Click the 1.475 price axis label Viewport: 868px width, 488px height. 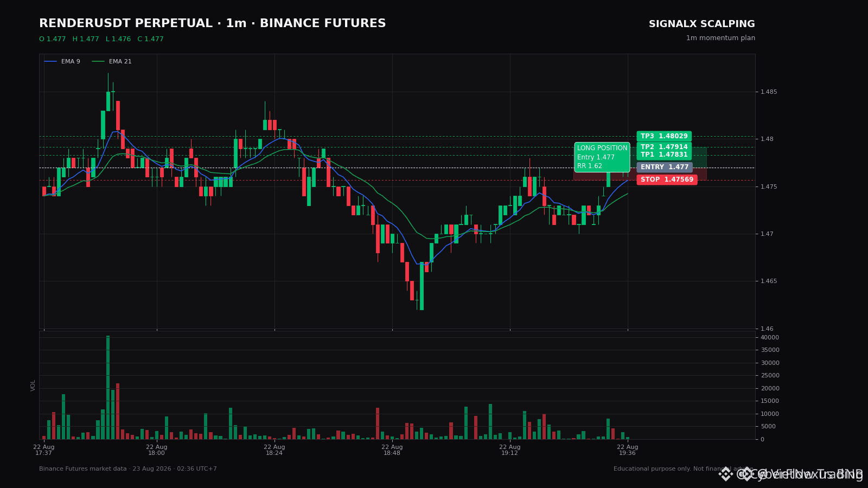pos(769,187)
